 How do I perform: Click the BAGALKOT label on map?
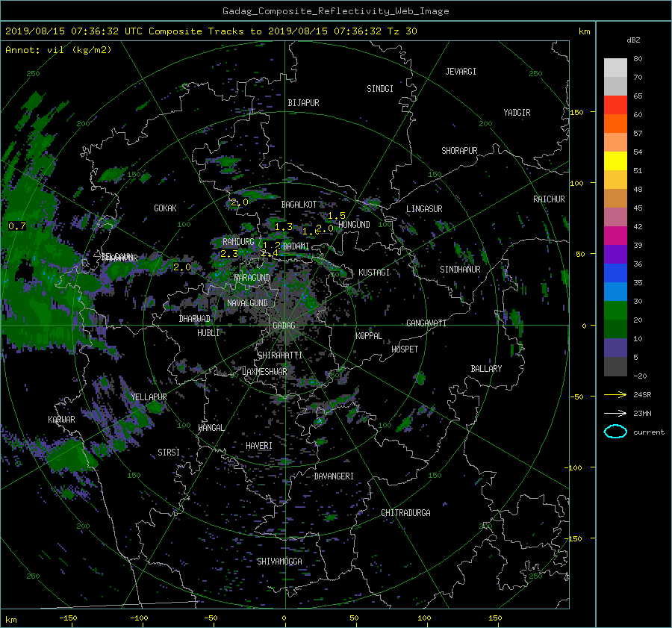tap(299, 205)
